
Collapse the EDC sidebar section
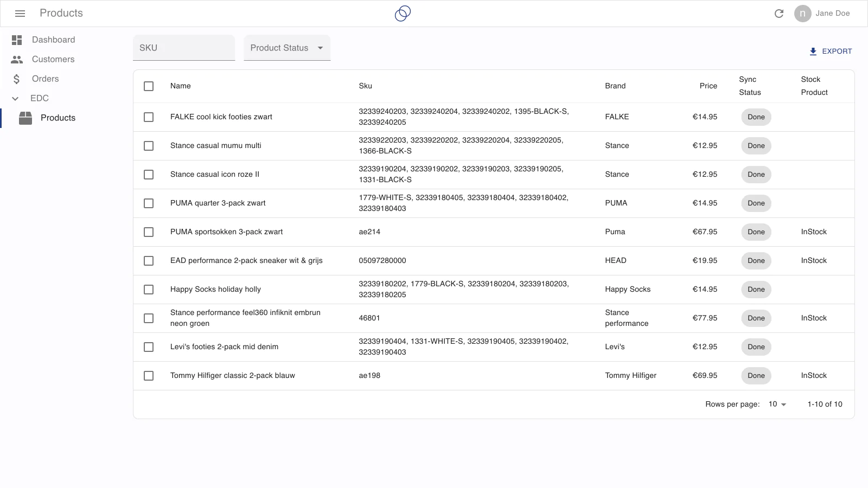[16, 99]
